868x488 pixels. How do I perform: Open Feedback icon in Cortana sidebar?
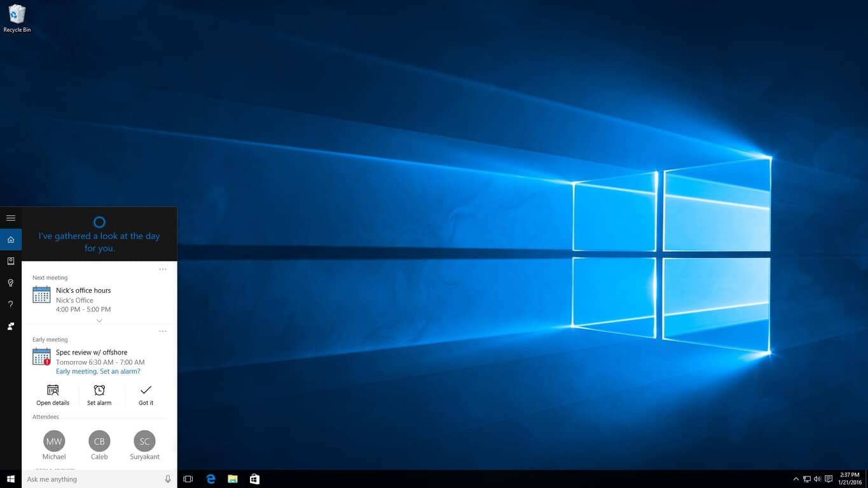[11, 326]
